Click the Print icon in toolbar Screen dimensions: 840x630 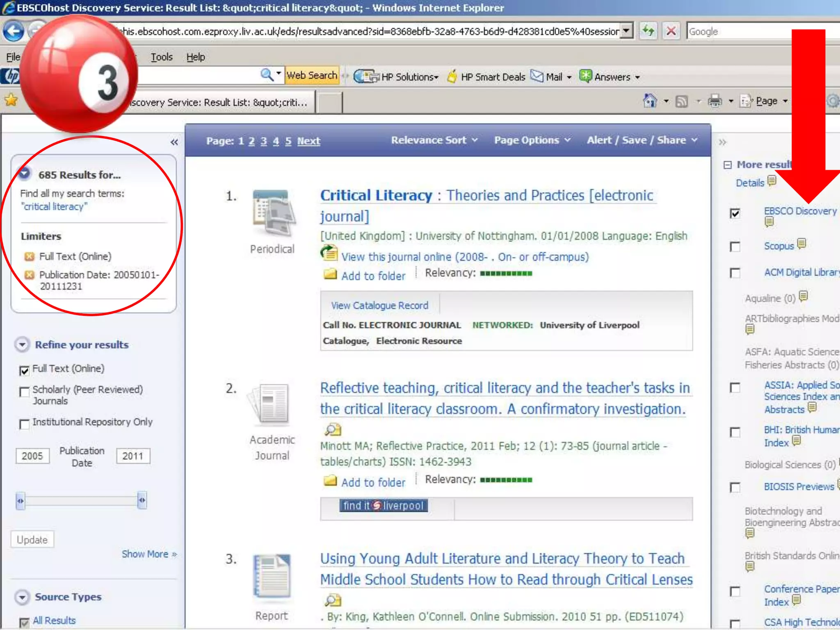[x=715, y=100]
